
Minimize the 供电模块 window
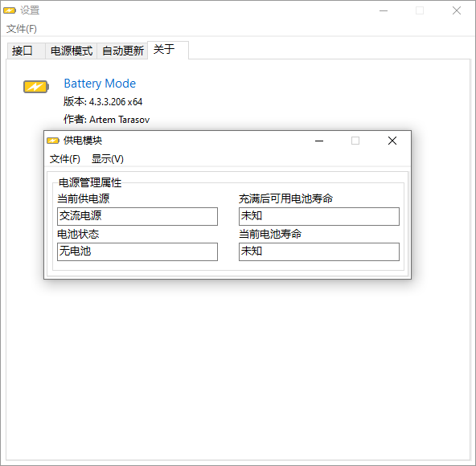[x=319, y=141]
